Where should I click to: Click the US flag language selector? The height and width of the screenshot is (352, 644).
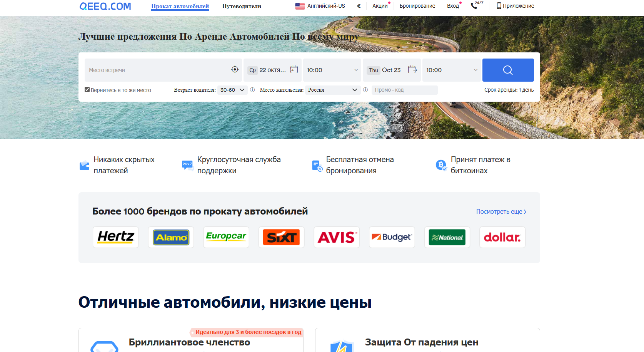coord(300,6)
